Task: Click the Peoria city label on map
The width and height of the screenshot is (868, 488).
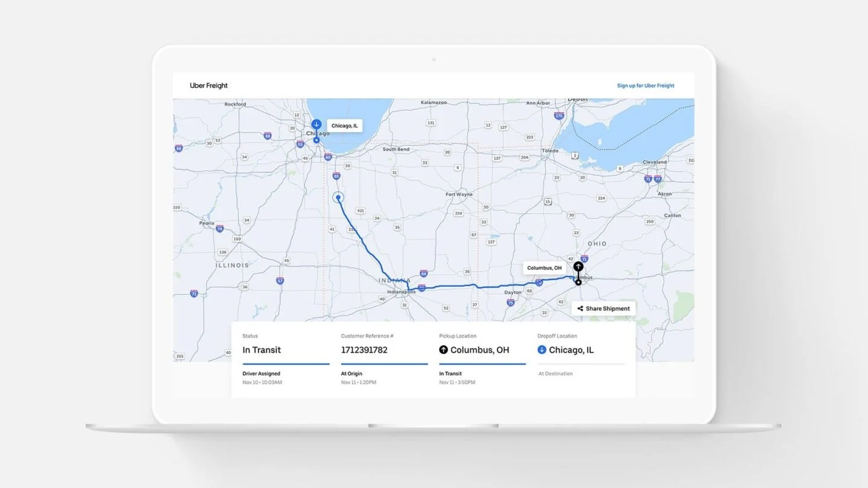Action: (x=207, y=223)
